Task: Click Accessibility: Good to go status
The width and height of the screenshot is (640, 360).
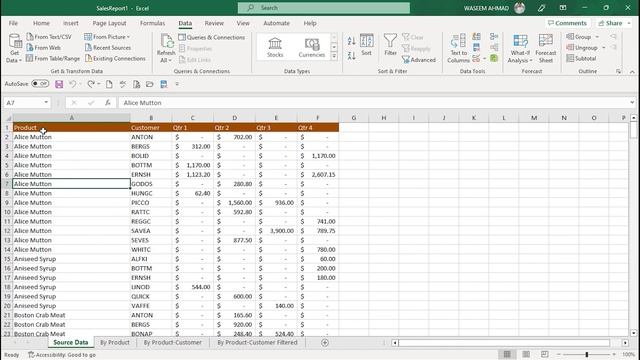Action: coord(62,355)
